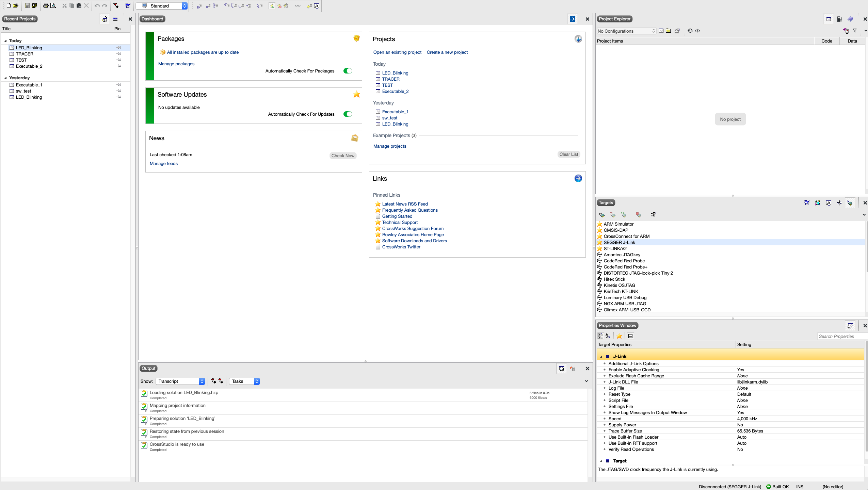
Task: Toggle Automatically Check For Packages switch
Action: (x=348, y=71)
